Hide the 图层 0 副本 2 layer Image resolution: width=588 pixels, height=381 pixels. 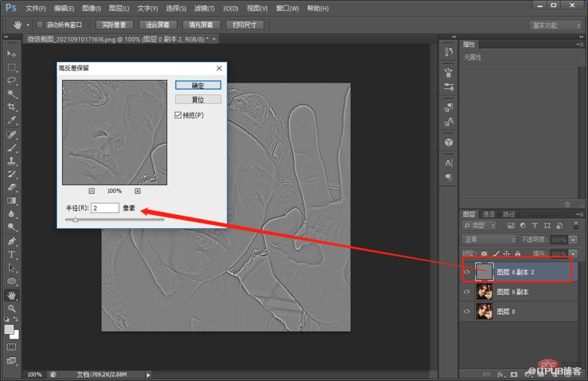(467, 272)
